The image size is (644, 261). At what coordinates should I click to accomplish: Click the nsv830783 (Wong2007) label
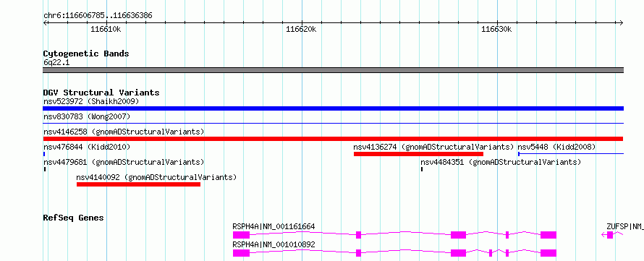click(87, 116)
